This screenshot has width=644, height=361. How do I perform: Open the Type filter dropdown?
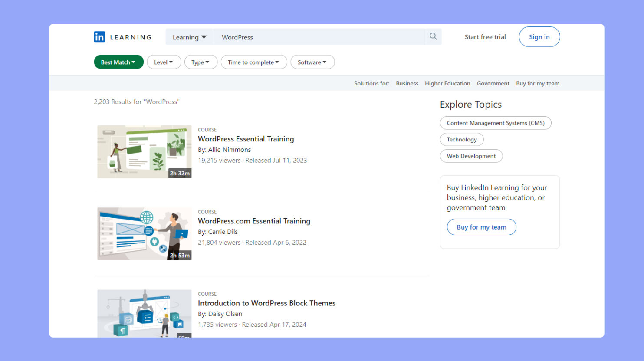200,62
